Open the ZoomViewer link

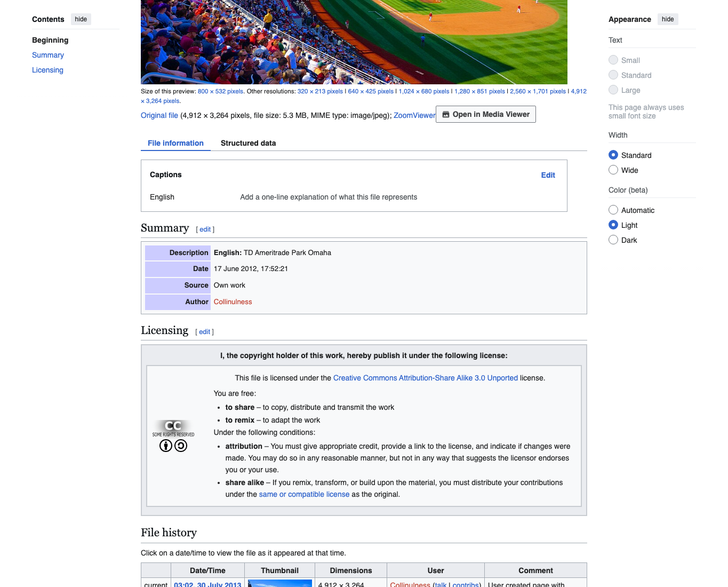coord(414,115)
